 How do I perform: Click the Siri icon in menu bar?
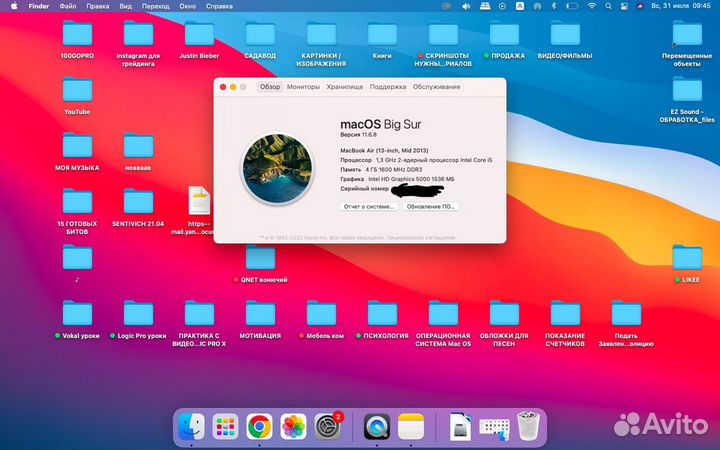tap(640, 6)
